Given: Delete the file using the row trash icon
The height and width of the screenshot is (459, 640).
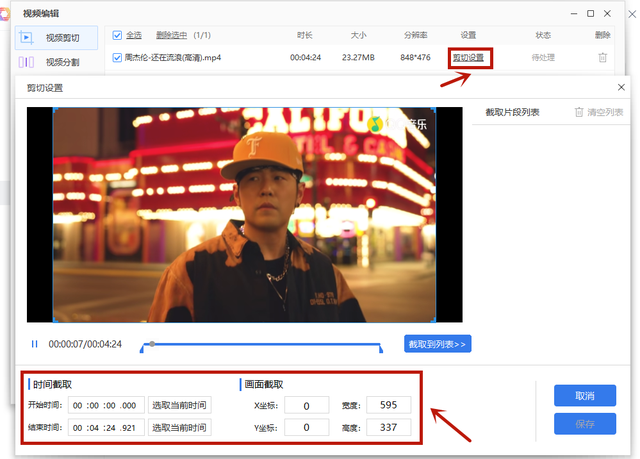Looking at the screenshot, I should point(602,58).
